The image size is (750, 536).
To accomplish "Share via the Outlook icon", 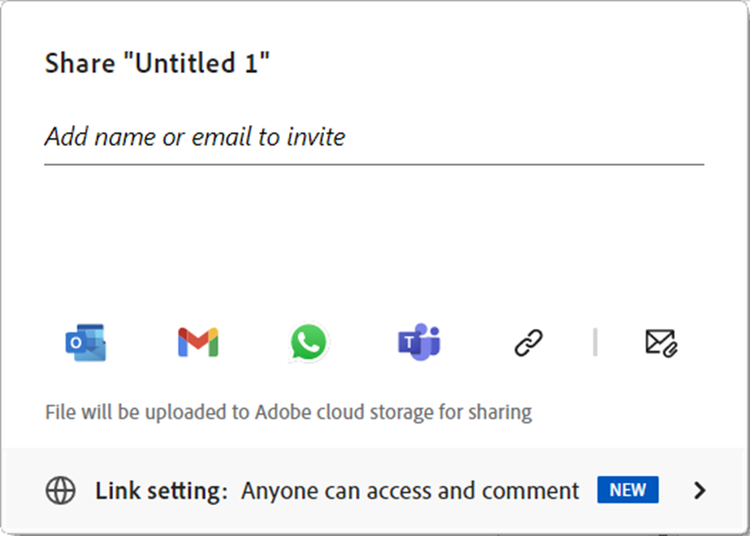I will [x=86, y=343].
